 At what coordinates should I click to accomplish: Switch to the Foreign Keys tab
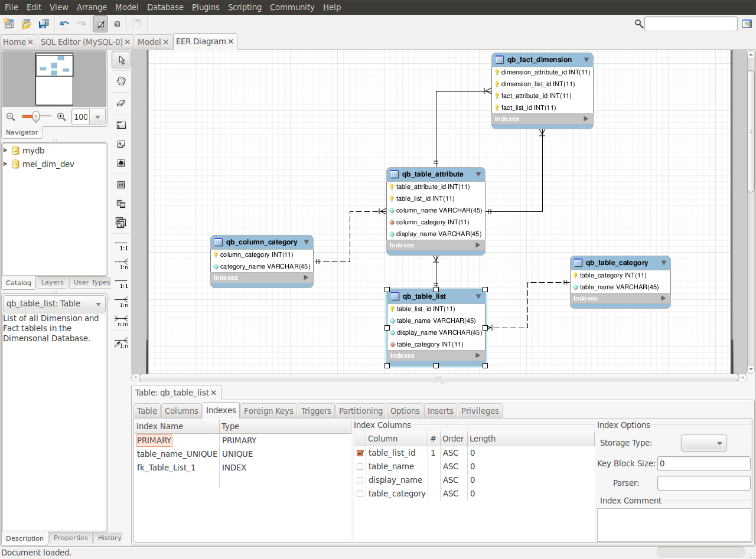tap(268, 410)
